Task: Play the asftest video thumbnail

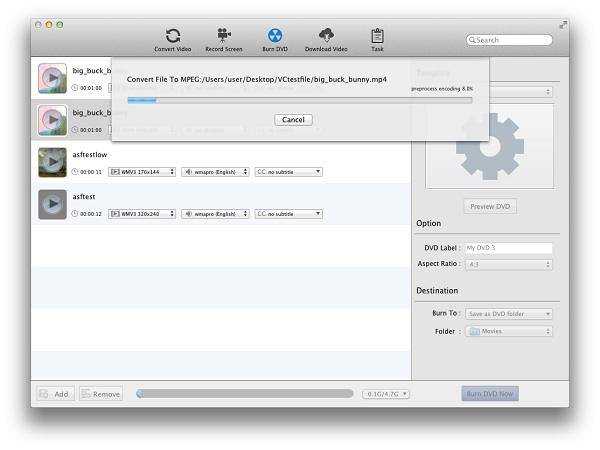Action: [x=52, y=204]
